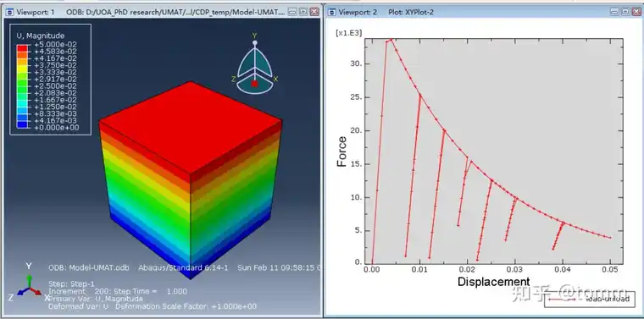Image resolution: width=644 pixels, height=319 pixels.
Task: Close the Viewport 2 XYPlot-2 window
Action: (x=636, y=12)
